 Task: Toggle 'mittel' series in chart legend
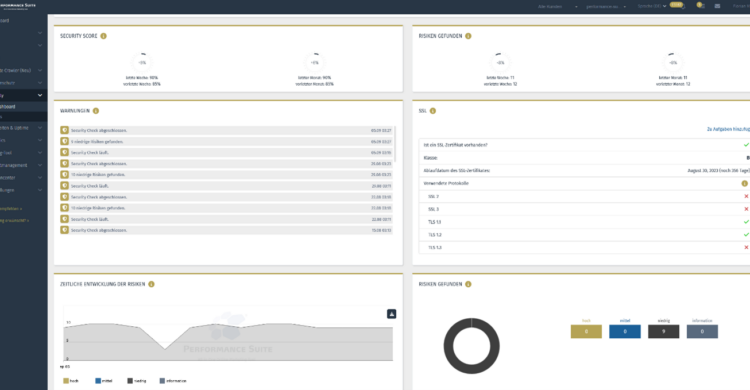click(x=104, y=381)
